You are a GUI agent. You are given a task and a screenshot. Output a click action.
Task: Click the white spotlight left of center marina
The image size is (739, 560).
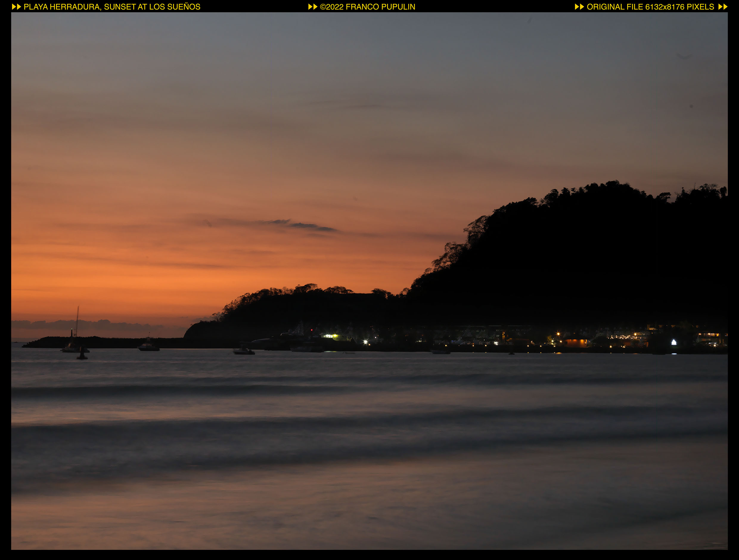click(x=365, y=342)
